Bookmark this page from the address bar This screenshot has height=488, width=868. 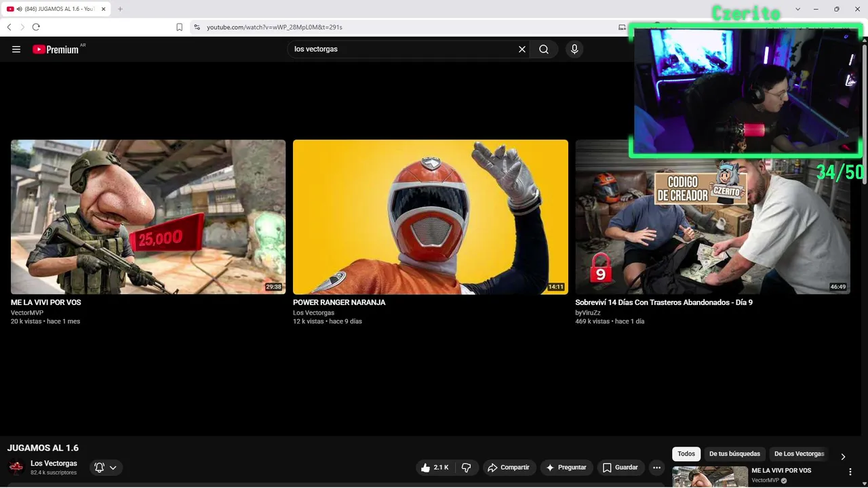click(x=179, y=27)
